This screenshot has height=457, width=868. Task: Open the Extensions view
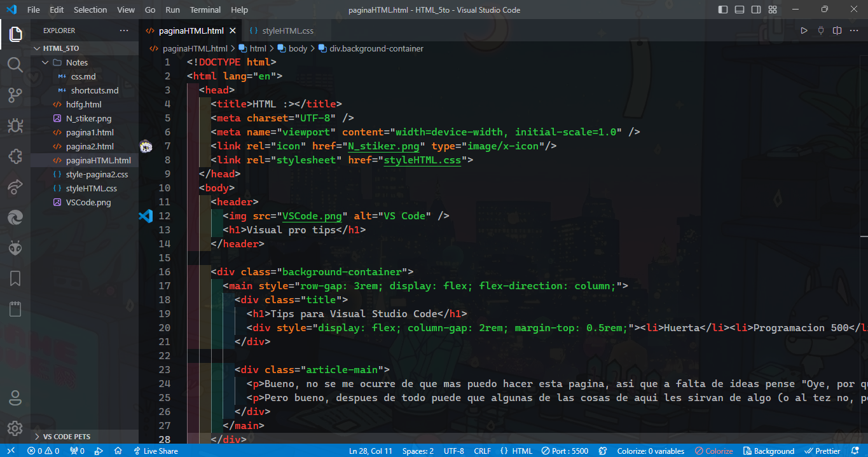pos(15,156)
